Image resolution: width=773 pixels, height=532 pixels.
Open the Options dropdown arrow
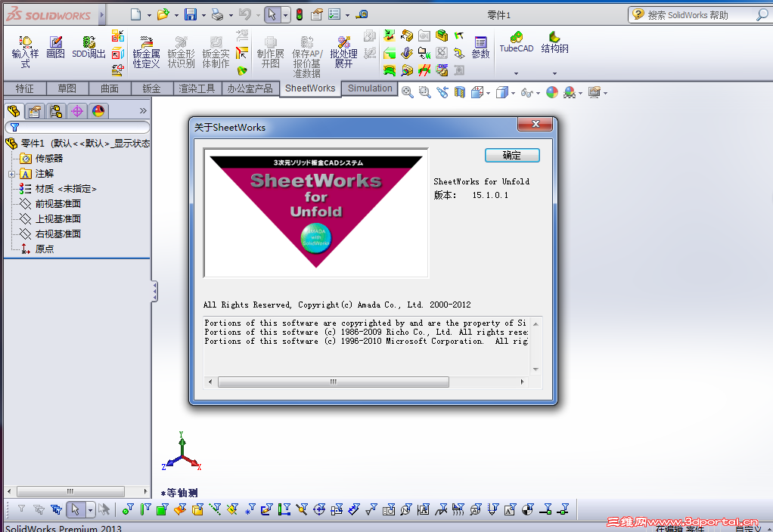point(348,15)
